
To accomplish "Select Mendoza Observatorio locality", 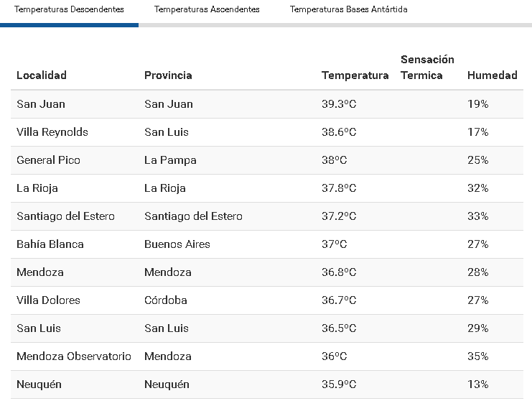I will (x=74, y=356).
